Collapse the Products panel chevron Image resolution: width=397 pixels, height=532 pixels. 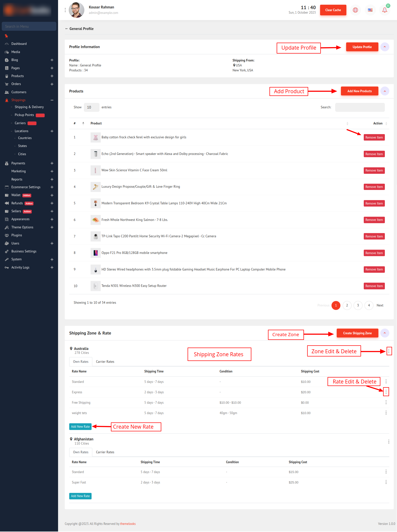point(385,91)
